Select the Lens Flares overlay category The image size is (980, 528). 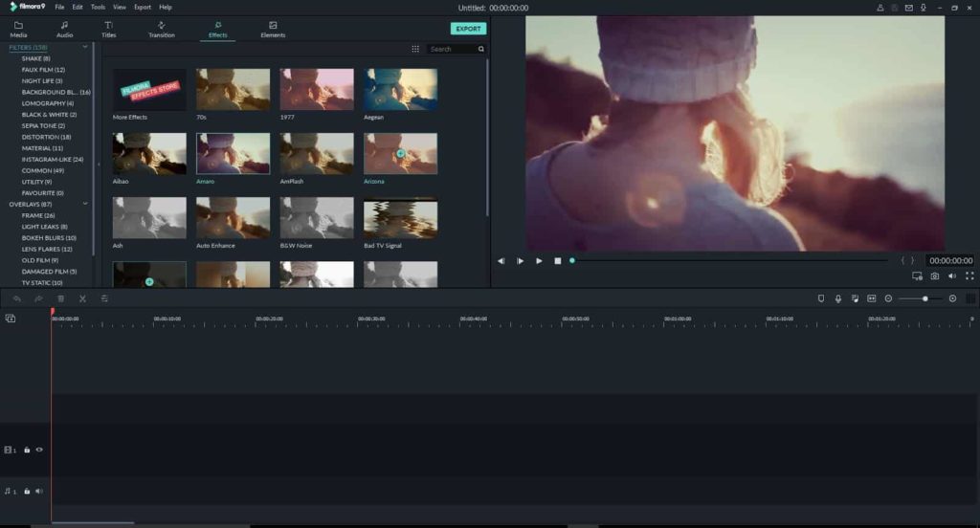coord(47,249)
